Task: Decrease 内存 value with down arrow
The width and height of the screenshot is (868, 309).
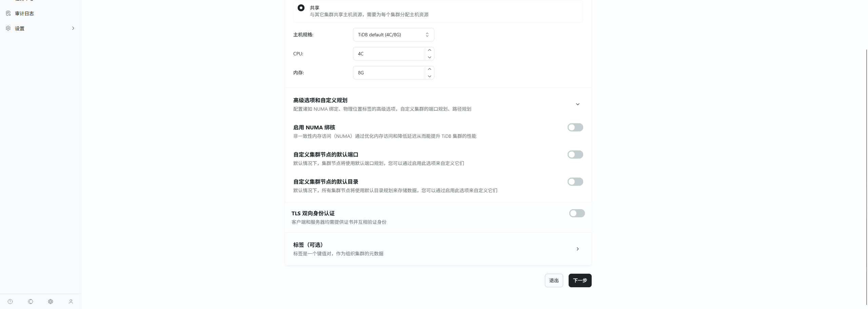Action: (429, 76)
